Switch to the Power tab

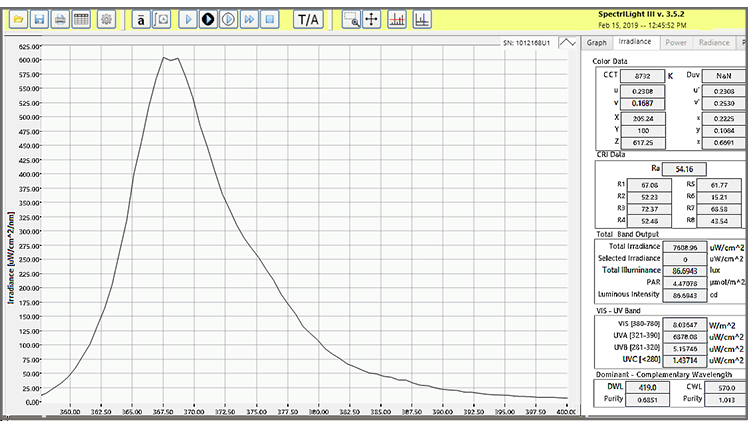point(676,43)
